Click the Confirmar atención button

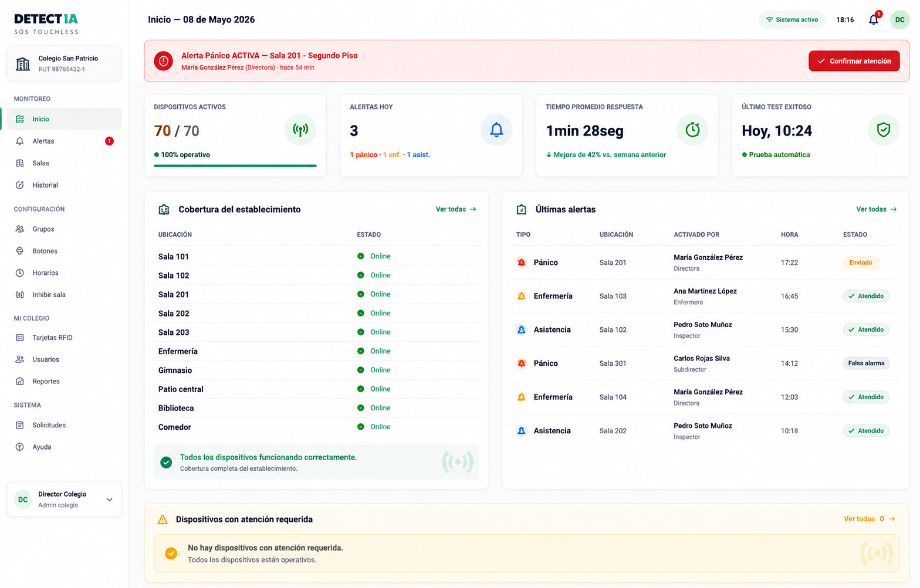click(854, 61)
